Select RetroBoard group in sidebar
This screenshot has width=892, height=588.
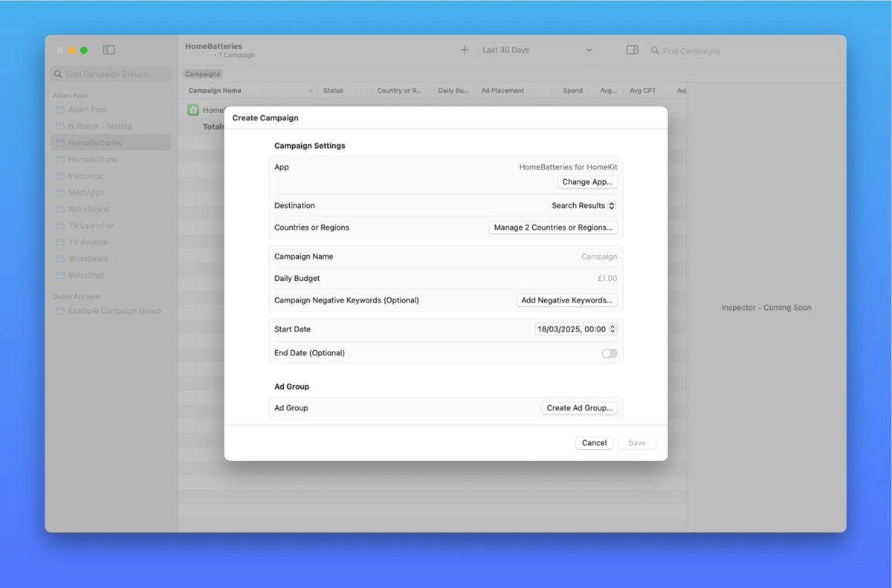pyautogui.click(x=111, y=209)
